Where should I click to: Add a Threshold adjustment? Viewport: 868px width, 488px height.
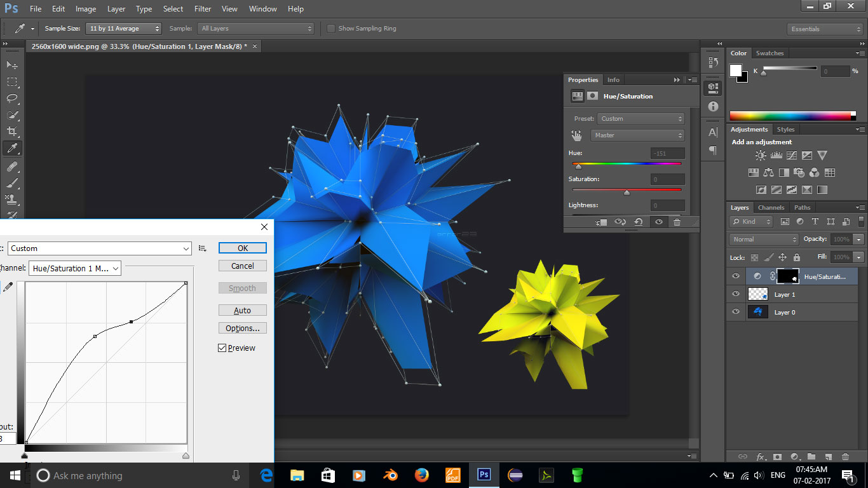click(x=792, y=189)
